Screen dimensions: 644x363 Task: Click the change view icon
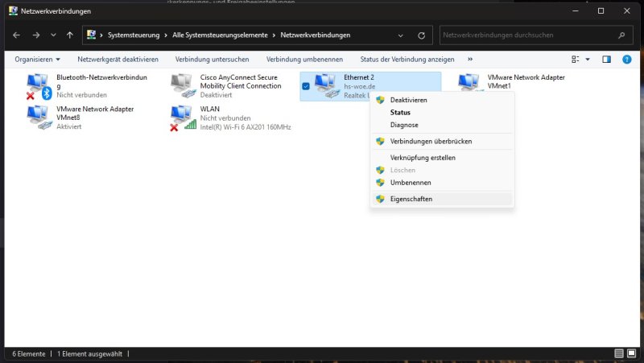pos(576,59)
